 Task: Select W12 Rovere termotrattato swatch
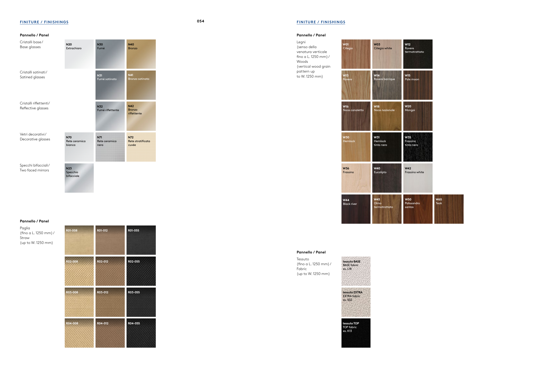[418, 54]
